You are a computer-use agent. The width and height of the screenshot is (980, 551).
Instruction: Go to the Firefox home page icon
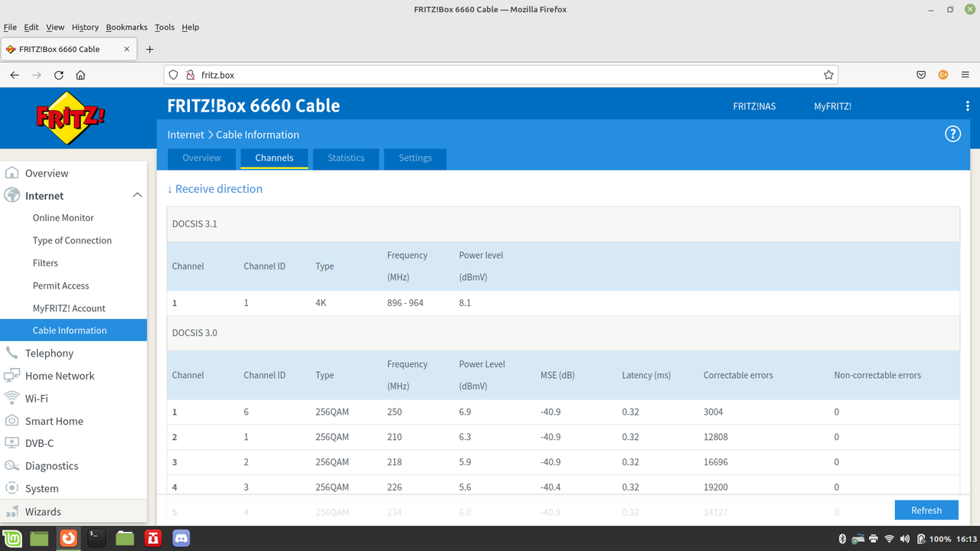tap(80, 75)
